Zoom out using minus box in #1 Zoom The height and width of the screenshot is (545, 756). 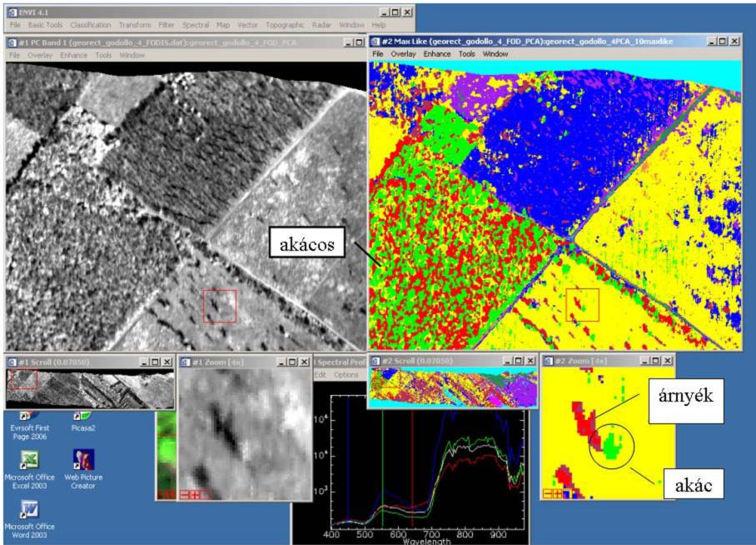pyautogui.click(x=184, y=494)
